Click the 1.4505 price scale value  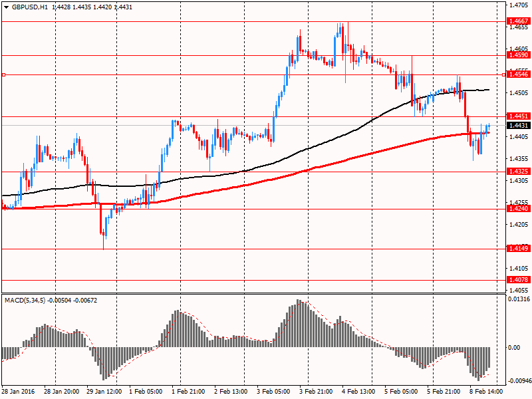[x=519, y=93]
